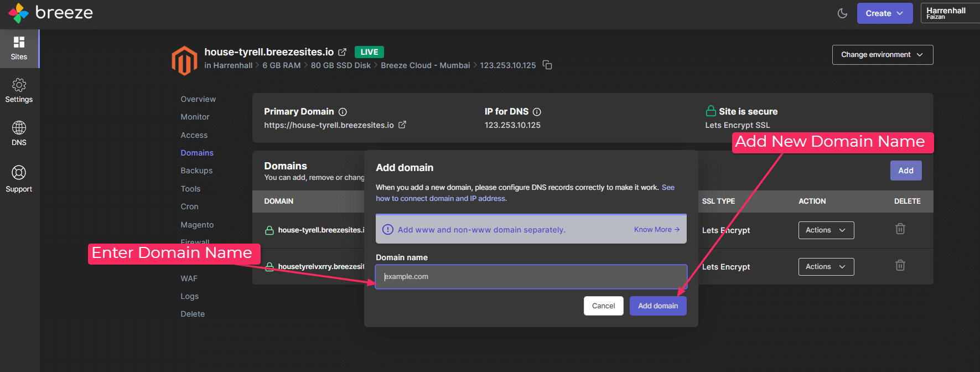Open the Know More link
This screenshot has width=980, height=372.
click(657, 230)
